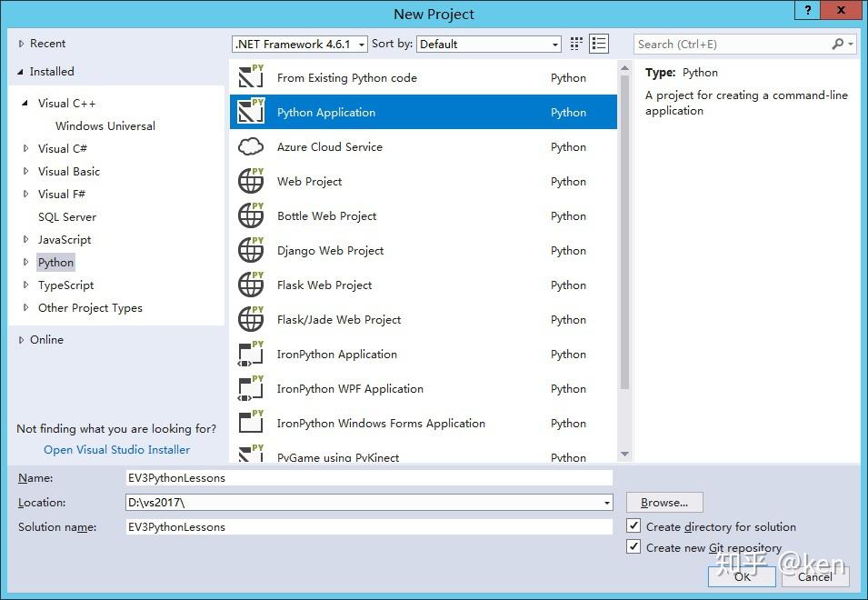Expand the Other Project Types arrow
Screen dimensions: 868x600
click(x=25, y=307)
